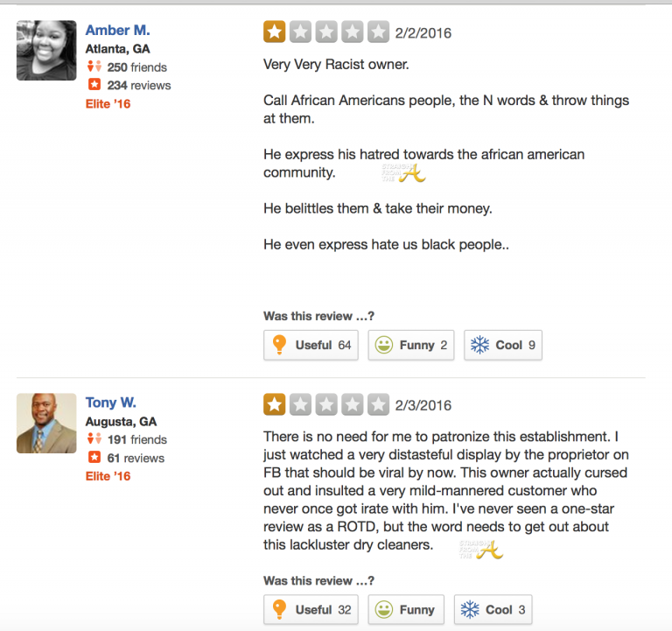Click the reviews star icon beside 61 reviews
Viewport: 672px width, 631px height.
[93, 459]
